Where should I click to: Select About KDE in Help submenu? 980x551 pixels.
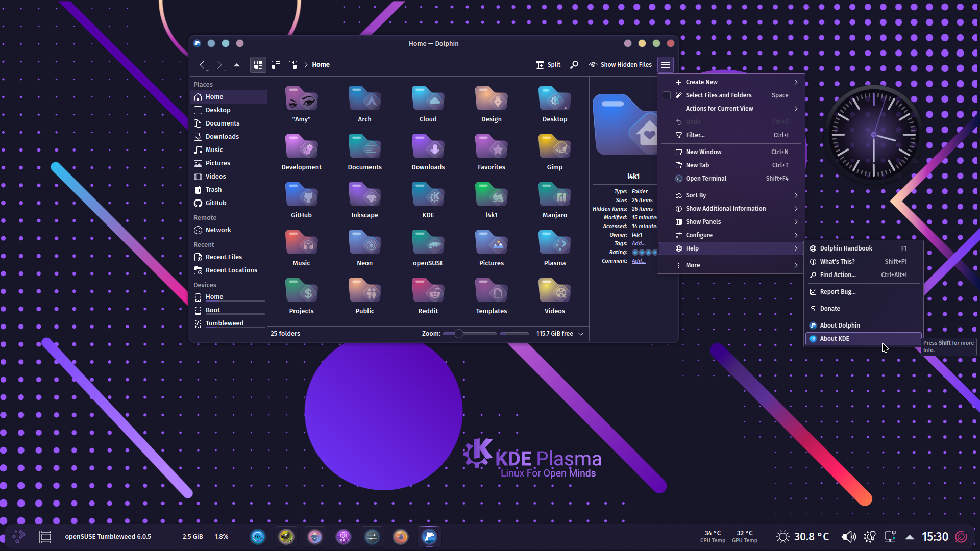pyautogui.click(x=864, y=339)
